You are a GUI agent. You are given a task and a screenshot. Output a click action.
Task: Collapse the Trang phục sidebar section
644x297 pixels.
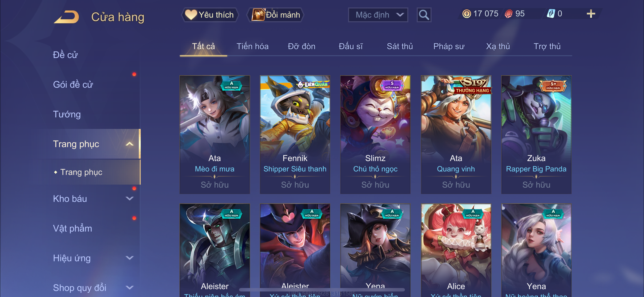tap(129, 144)
